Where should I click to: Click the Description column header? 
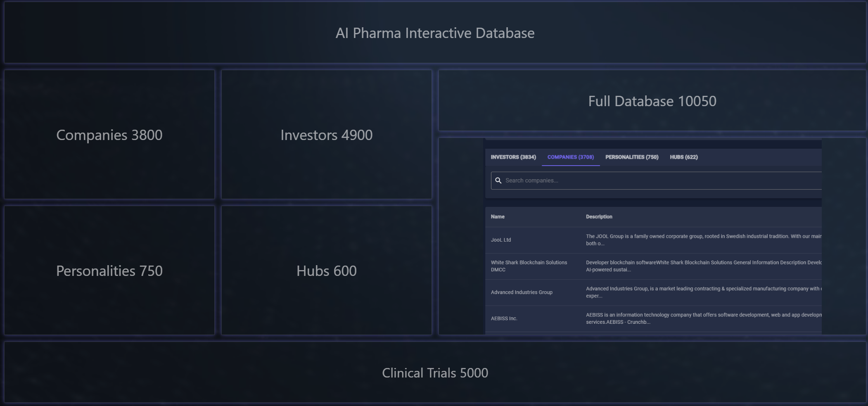[x=599, y=217]
